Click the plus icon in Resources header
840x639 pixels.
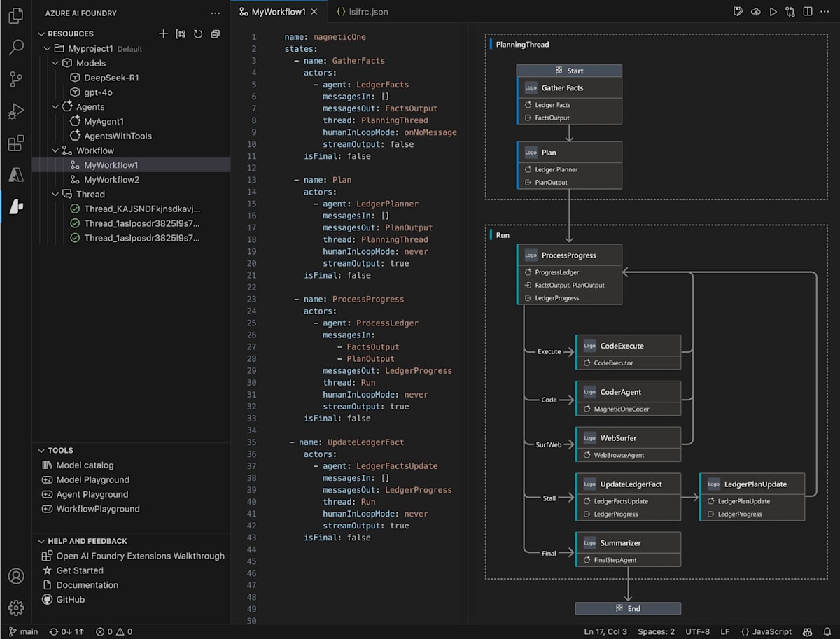163,34
